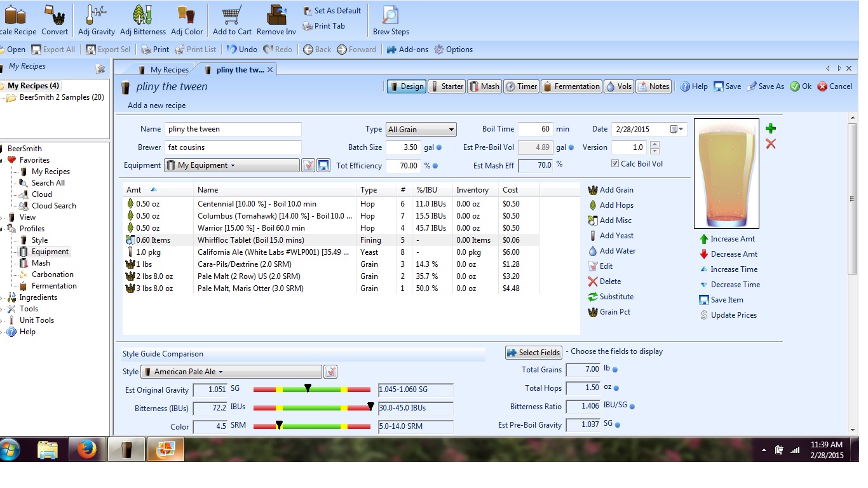Click Increase Amt
Screen dimensions: 868x488
tap(727, 239)
